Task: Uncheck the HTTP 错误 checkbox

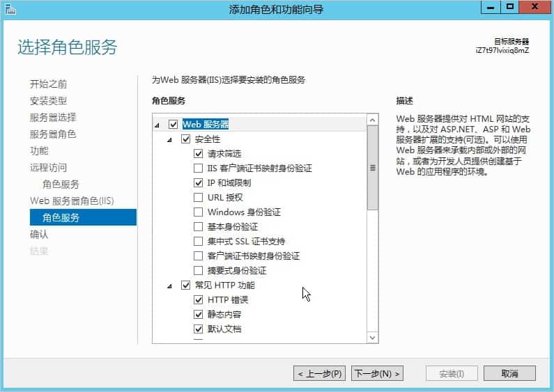Action: (199, 300)
